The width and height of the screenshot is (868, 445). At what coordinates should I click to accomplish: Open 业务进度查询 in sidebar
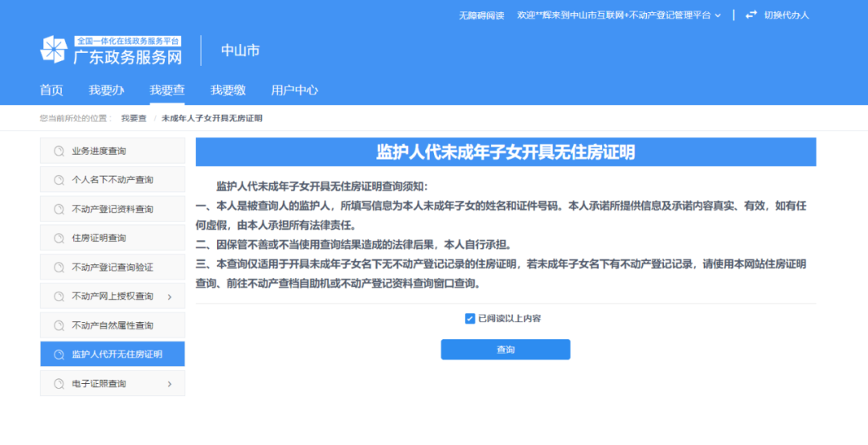113,150
